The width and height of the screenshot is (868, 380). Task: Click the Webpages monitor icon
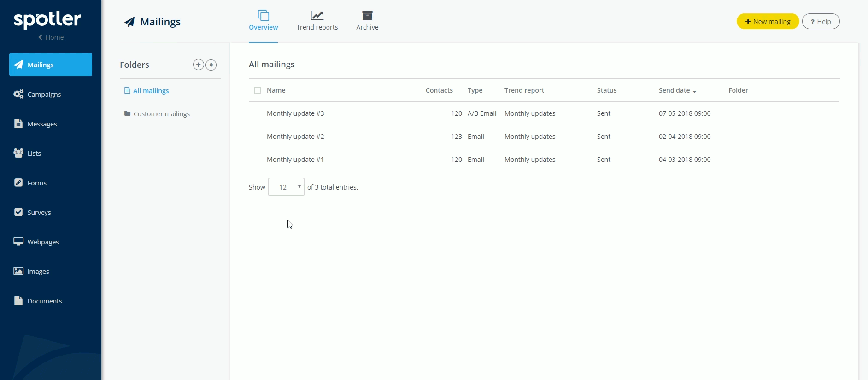pos(18,242)
